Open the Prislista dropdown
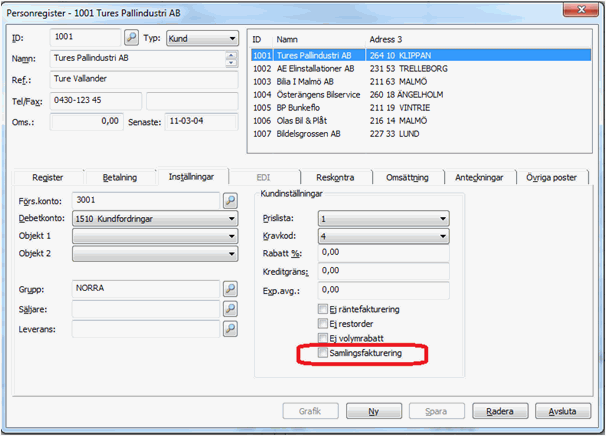 [442, 218]
